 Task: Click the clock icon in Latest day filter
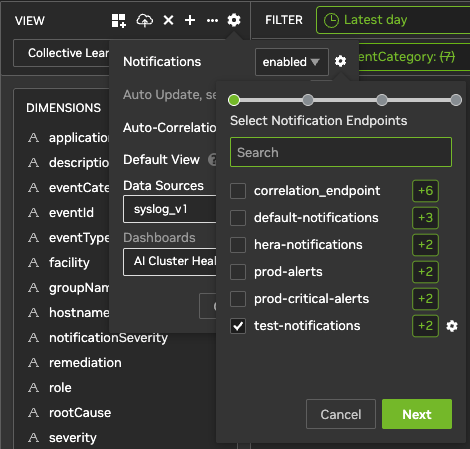coord(331,20)
